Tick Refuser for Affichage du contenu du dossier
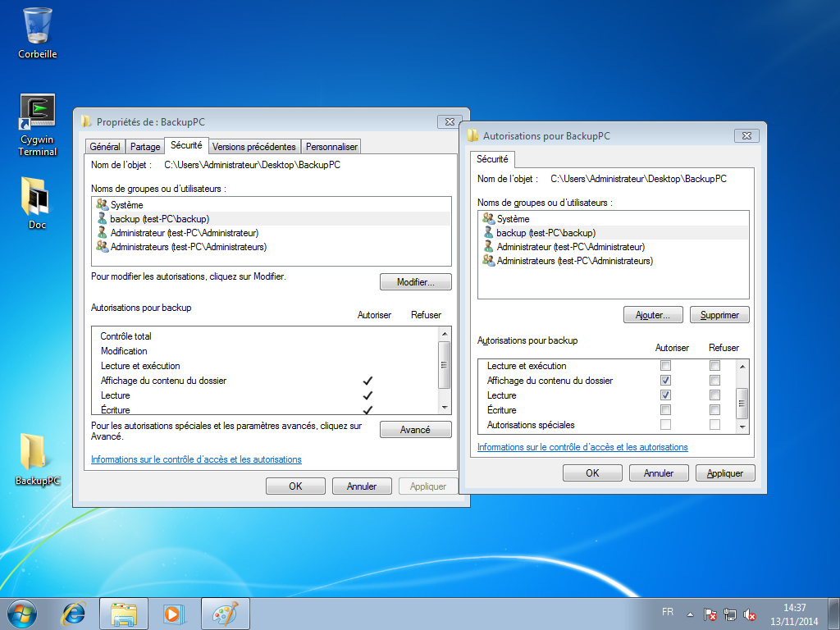 pyautogui.click(x=715, y=381)
